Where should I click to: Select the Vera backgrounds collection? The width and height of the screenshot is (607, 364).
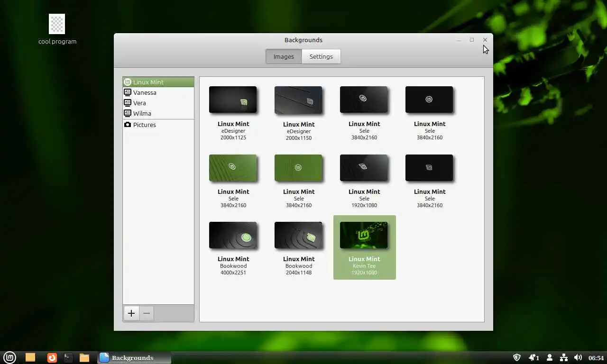click(158, 103)
